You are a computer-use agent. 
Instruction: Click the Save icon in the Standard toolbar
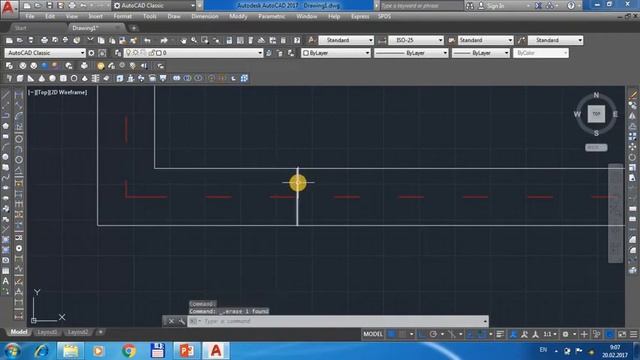click(x=31, y=40)
